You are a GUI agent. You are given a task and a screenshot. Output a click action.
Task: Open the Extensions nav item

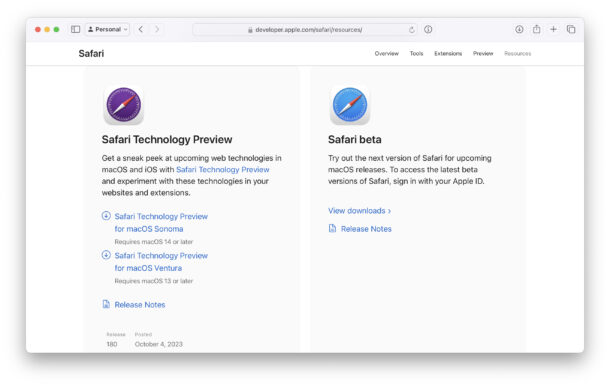point(448,54)
